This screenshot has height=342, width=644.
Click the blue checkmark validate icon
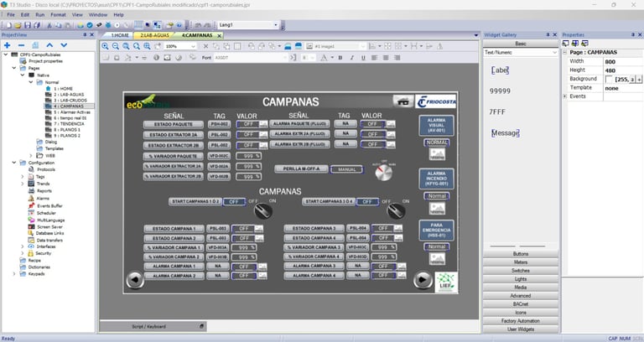pos(90,25)
